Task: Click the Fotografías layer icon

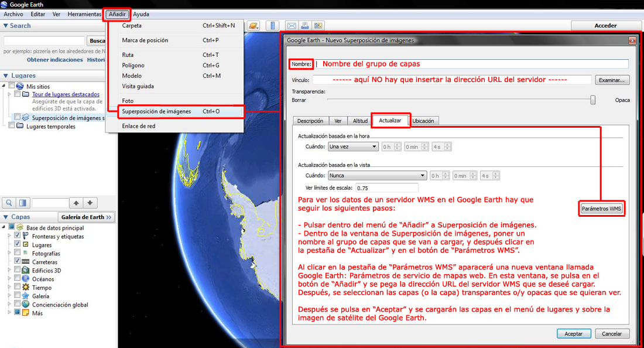Action: pos(25,253)
